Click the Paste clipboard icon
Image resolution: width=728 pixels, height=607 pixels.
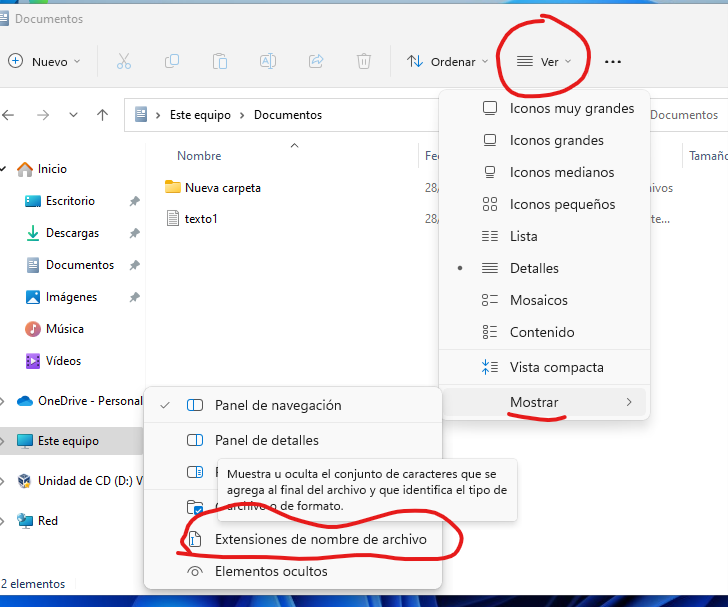[x=220, y=62]
